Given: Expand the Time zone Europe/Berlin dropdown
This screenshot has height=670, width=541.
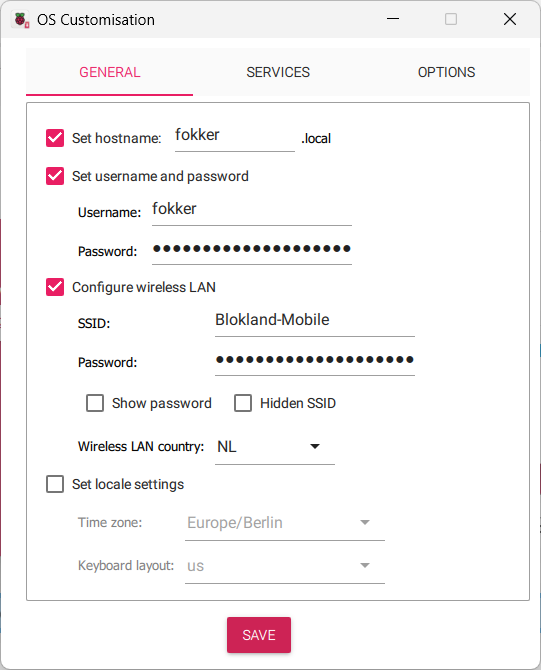Looking at the screenshot, I should [285, 523].
